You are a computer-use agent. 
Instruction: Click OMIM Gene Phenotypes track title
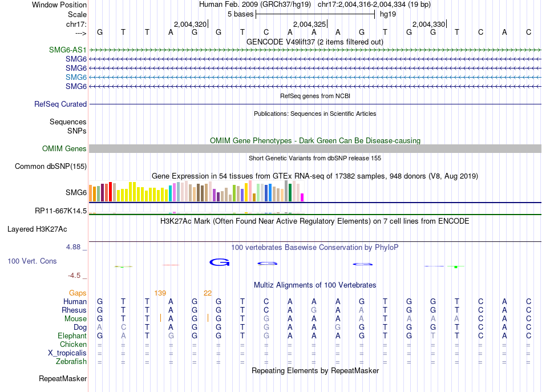click(x=316, y=141)
